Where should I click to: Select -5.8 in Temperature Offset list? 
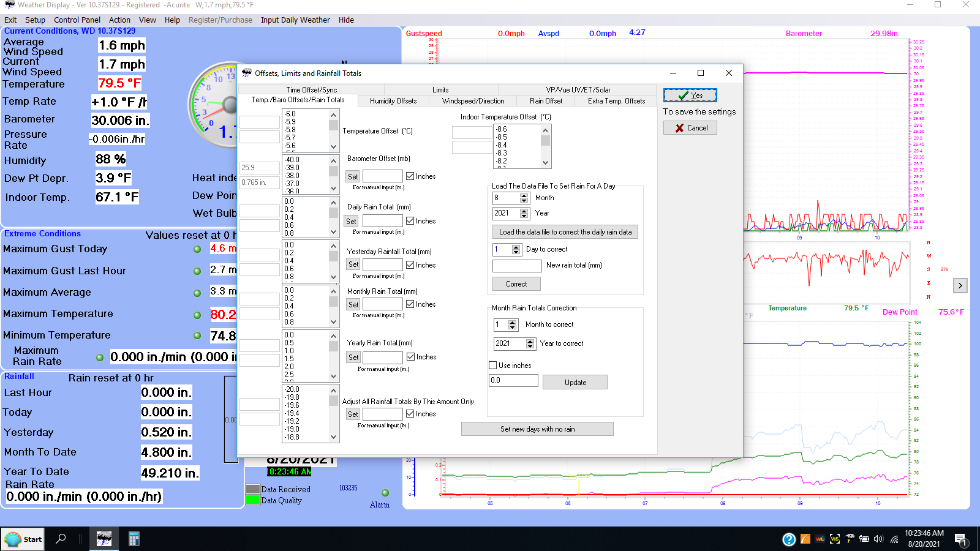tap(290, 130)
